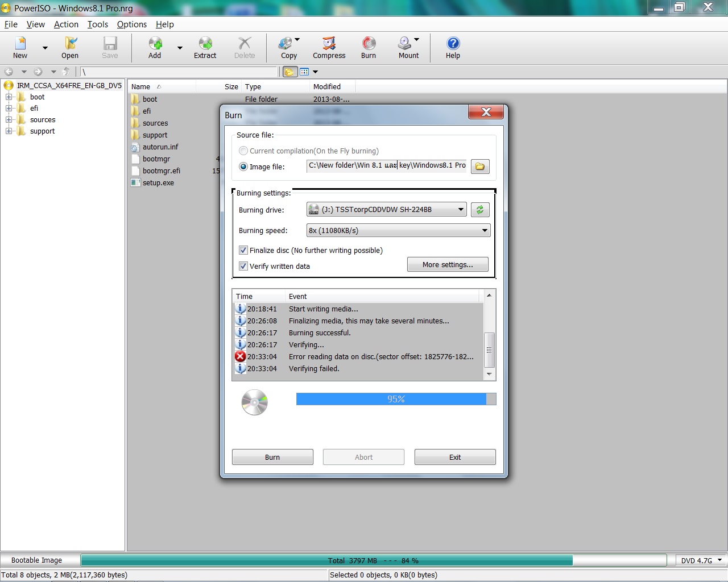Click the Extract toolbar icon
728x582 pixels.
click(205, 48)
